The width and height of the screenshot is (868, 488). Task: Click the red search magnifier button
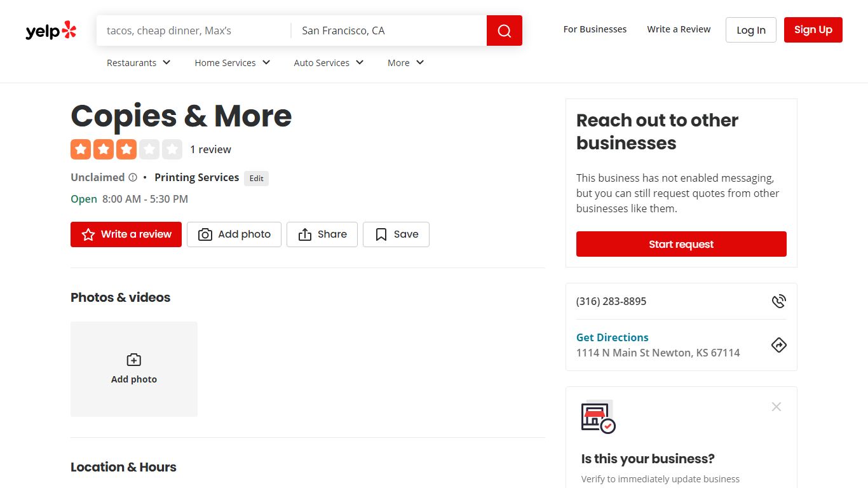click(x=505, y=30)
